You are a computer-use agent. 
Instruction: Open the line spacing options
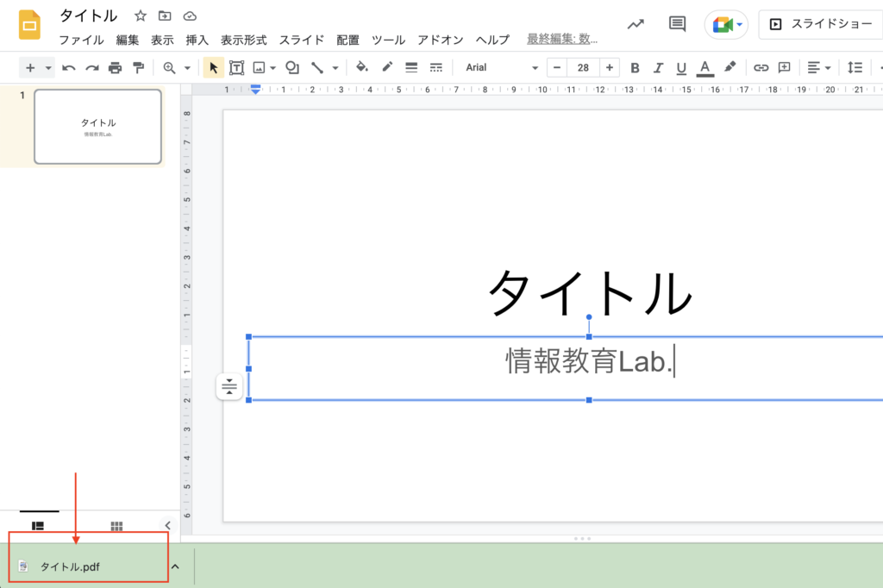[855, 68]
